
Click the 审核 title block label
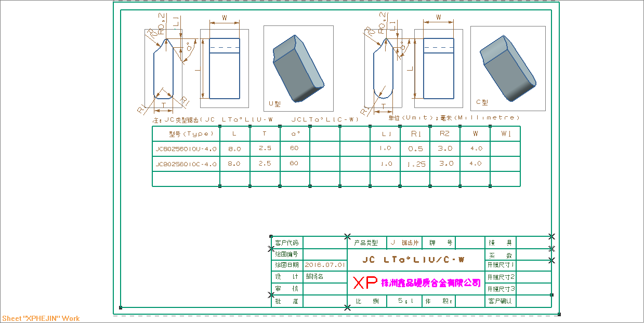click(x=287, y=289)
